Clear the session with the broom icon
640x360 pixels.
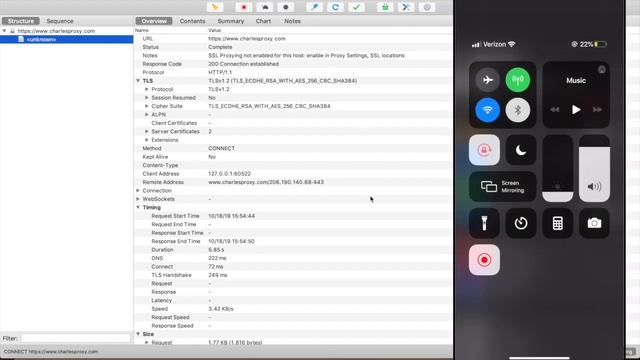pos(215,7)
